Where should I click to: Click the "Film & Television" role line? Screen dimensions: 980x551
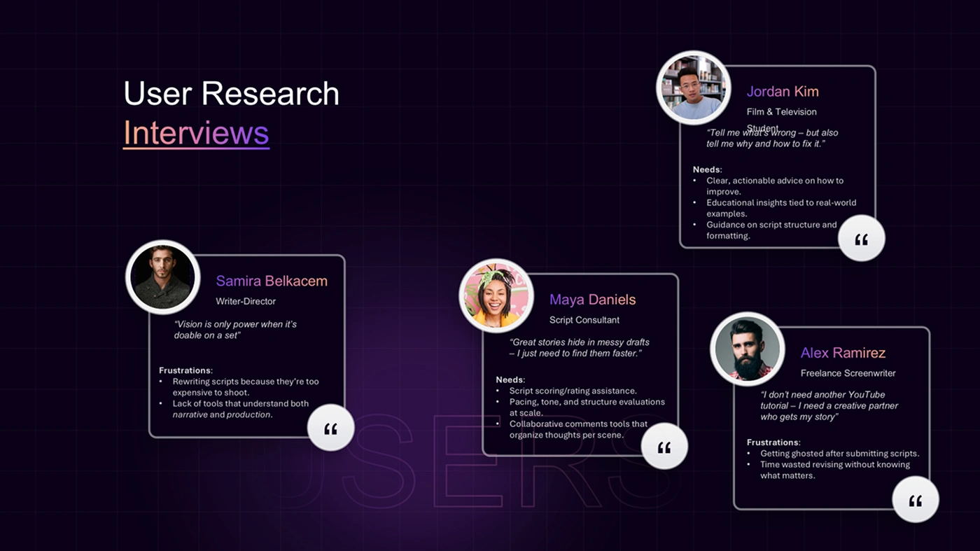(781, 111)
